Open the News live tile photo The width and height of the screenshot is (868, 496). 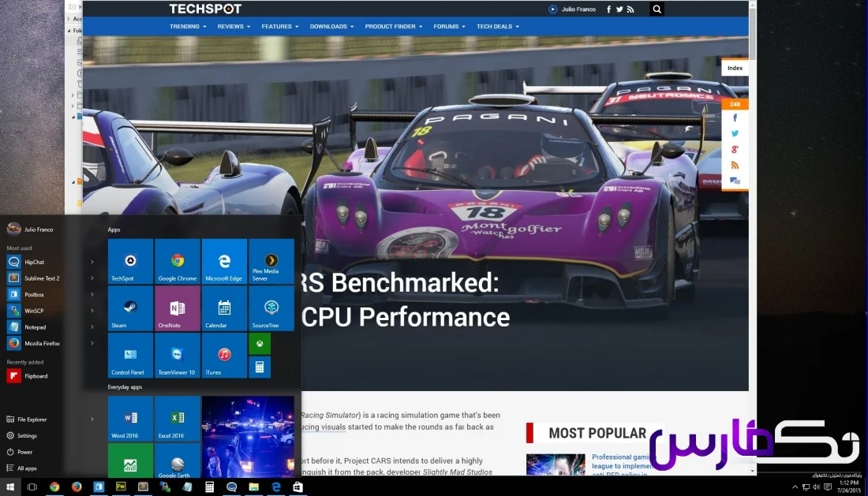248,437
